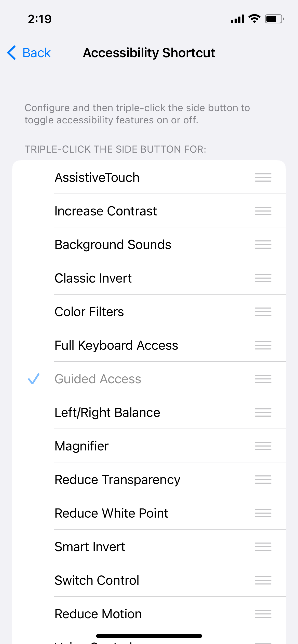Tap the Wi-Fi status icon
The width and height of the screenshot is (298, 644).
254,19
